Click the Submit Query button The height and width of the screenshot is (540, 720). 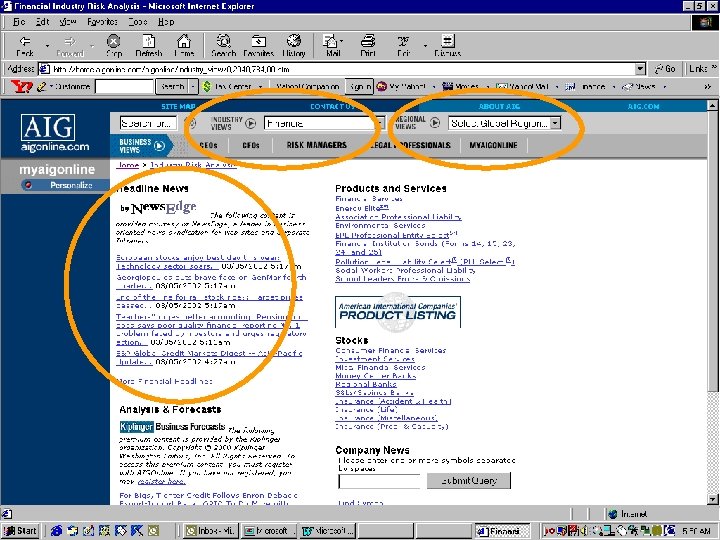pos(469,481)
